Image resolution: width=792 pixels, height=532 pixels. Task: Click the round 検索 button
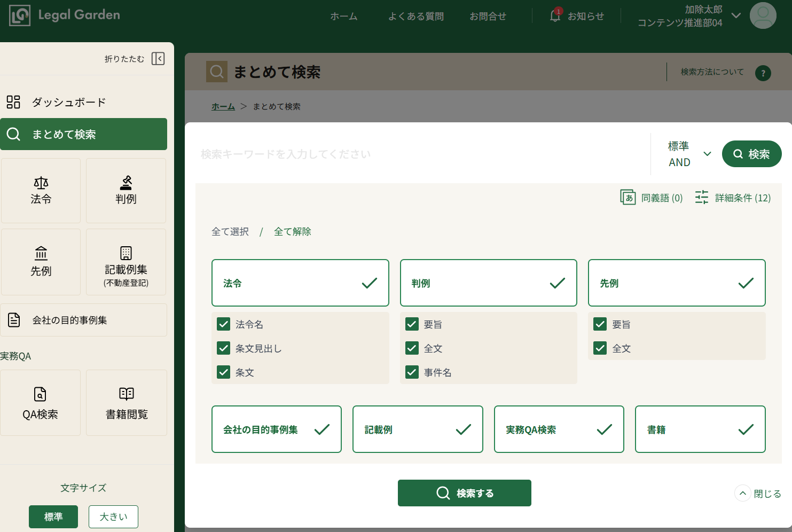(751, 154)
